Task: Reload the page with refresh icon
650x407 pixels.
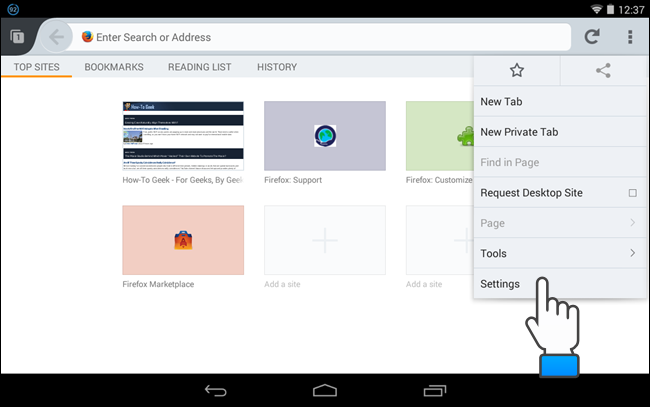Action: tap(592, 37)
